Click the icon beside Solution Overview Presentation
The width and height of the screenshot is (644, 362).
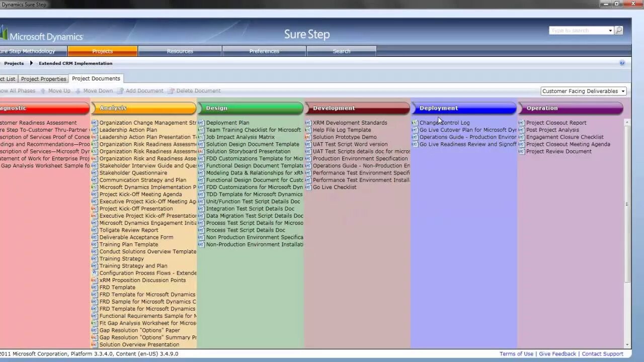click(x=95, y=345)
